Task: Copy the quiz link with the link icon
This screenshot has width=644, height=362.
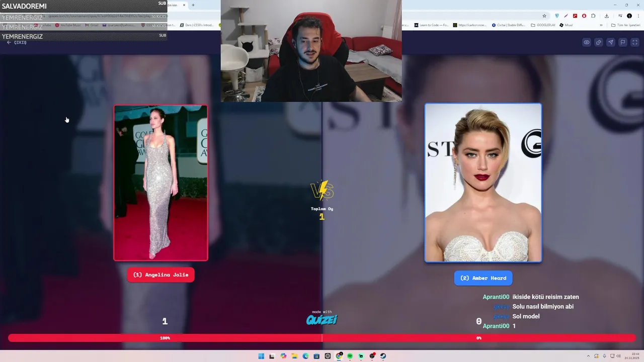Action: pos(599,42)
